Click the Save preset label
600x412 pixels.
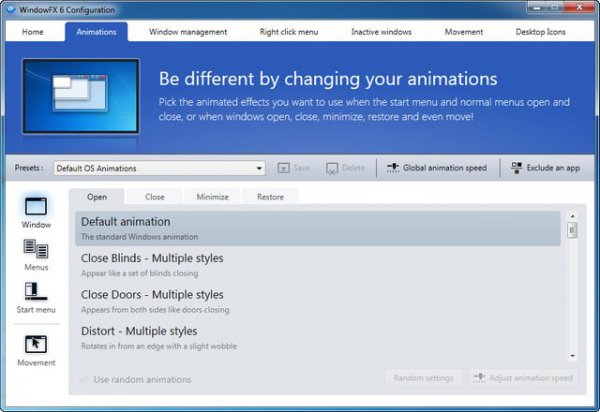[302, 168]
